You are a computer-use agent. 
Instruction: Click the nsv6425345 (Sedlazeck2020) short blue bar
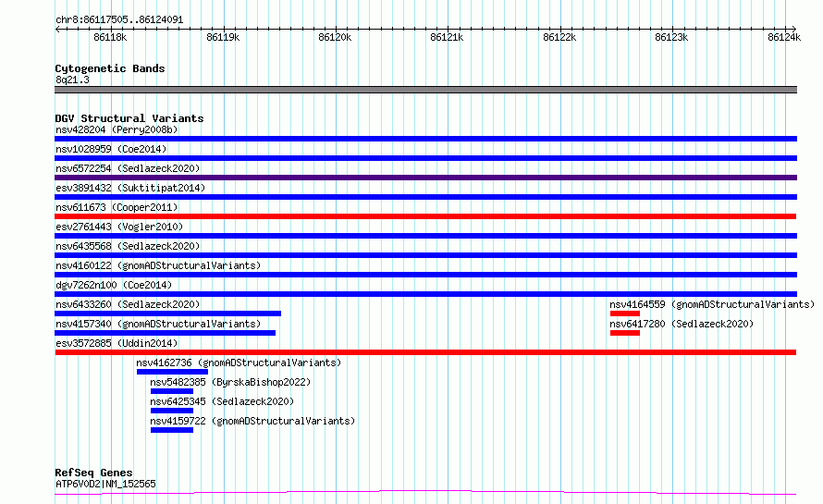[x=171, y=411]
